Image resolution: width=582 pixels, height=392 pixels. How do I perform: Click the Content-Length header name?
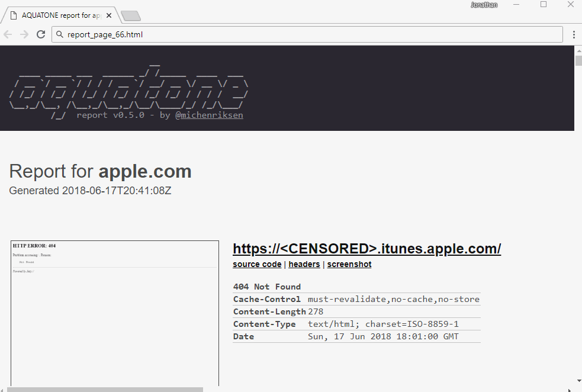(269, 311)
